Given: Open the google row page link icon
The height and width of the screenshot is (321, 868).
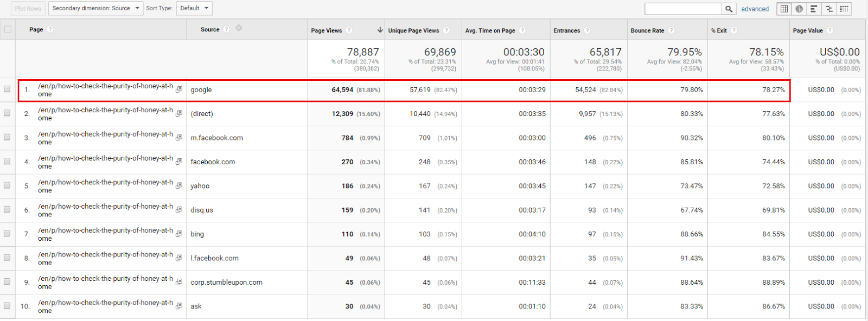Looking at the screenshot, I should coord(179,89).
